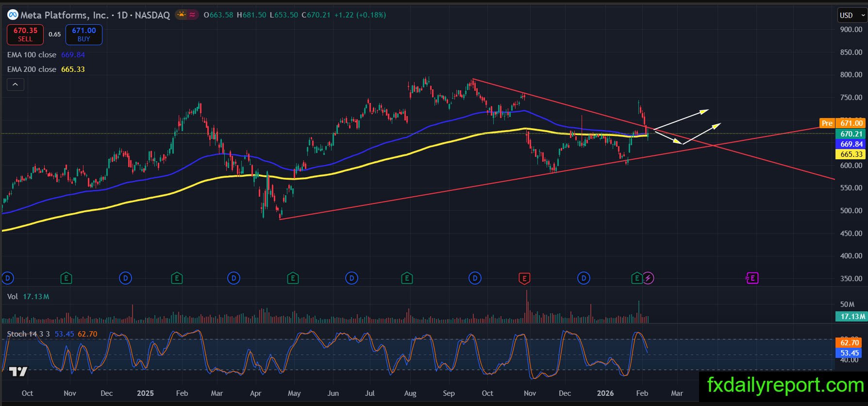Click the 2025 label on the time axis
868x406 pixels.
point(145,393)
